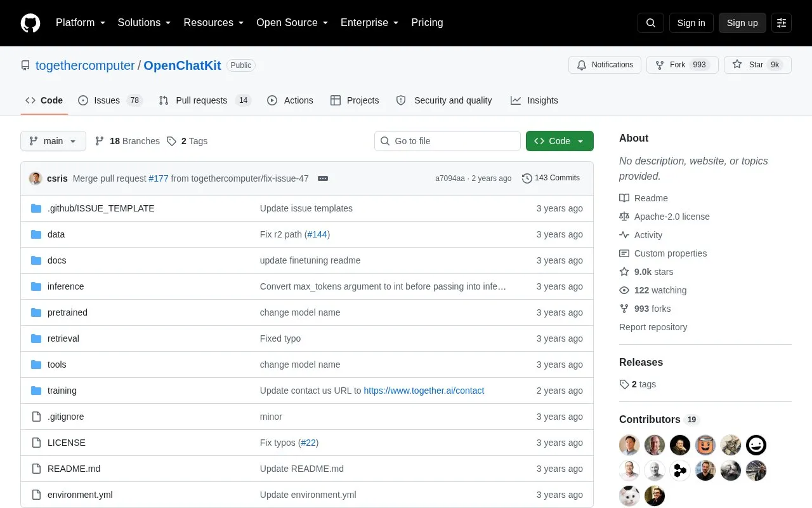Viewport: 812px width, 508px height.
Task: Open Apache-2.0 license link
Action: 665,217
